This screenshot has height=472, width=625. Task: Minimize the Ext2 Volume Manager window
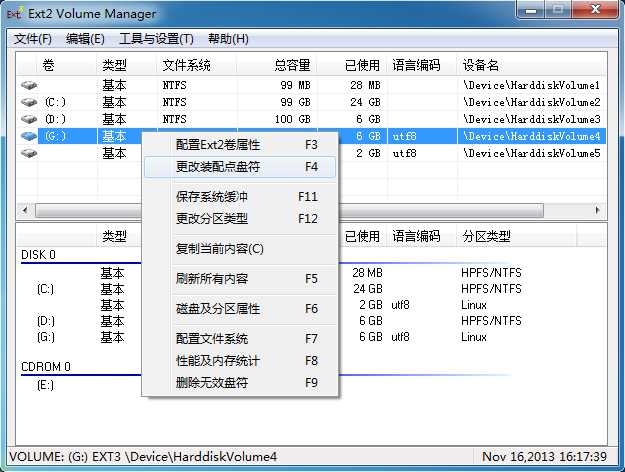(531, 10)
